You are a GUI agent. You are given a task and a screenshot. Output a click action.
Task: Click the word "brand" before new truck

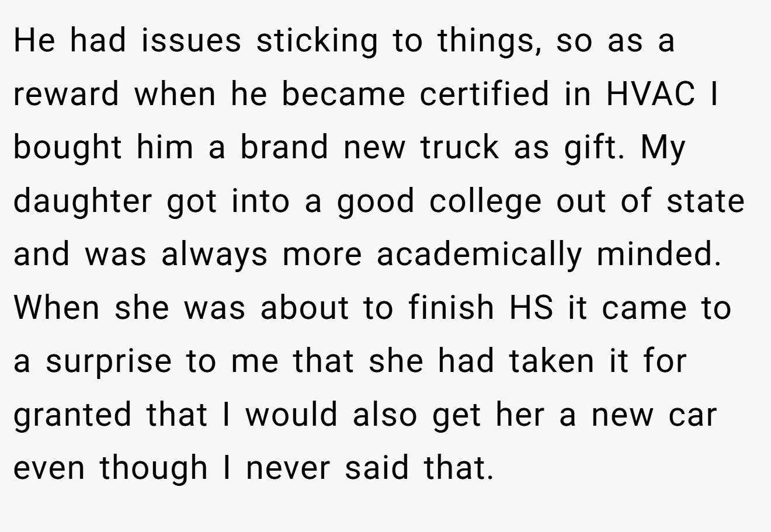tap(284, 147)
